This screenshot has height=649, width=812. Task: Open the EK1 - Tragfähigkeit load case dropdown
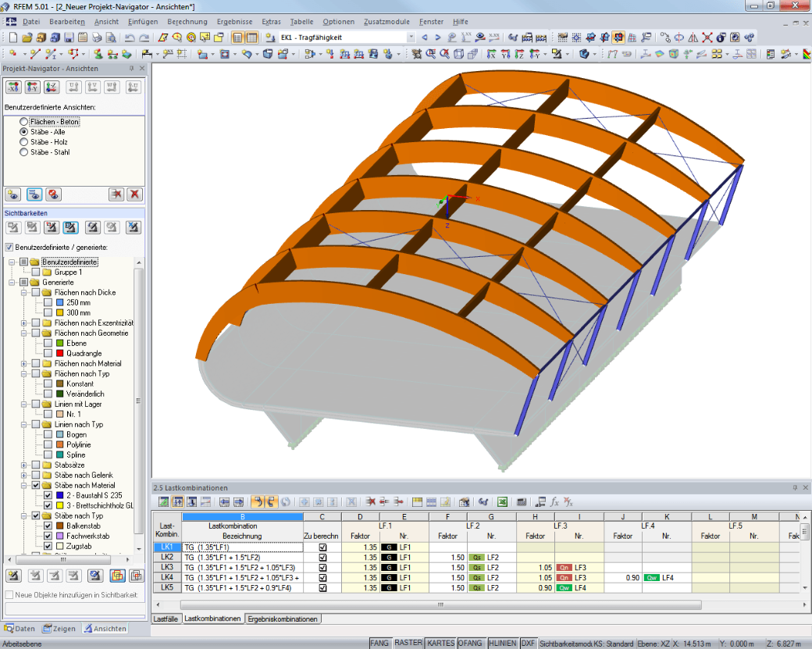[411, 37]
